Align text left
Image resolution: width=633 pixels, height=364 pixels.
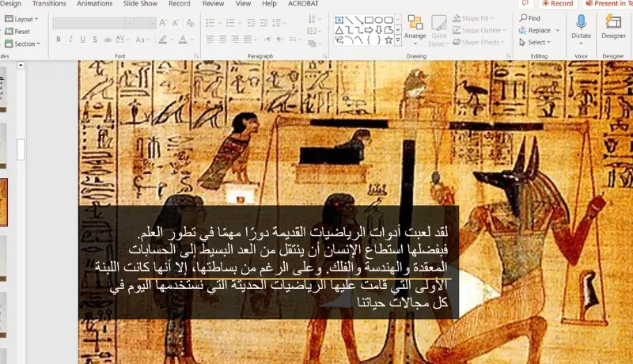click(210, 40)
